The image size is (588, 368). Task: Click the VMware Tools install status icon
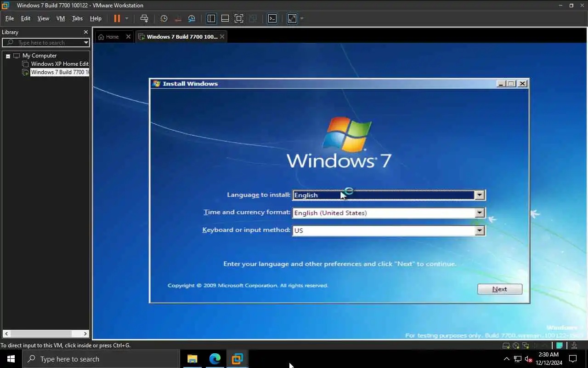(x=574, y=345)
